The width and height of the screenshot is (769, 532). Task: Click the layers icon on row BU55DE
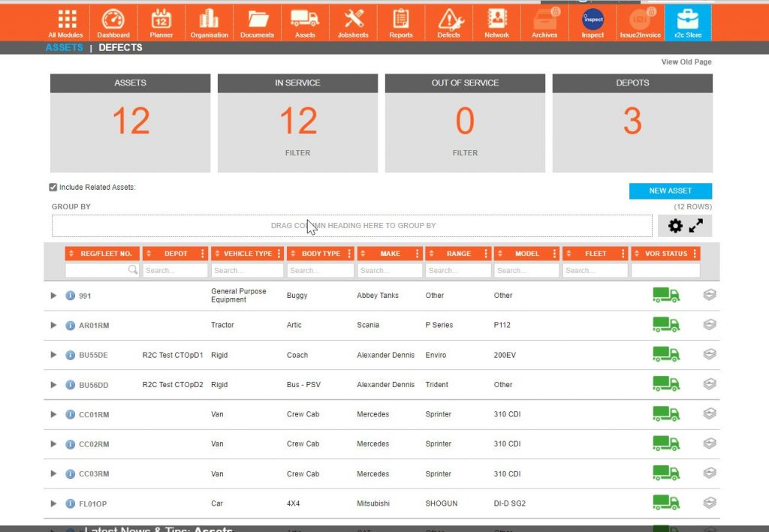tap(709, 354)
